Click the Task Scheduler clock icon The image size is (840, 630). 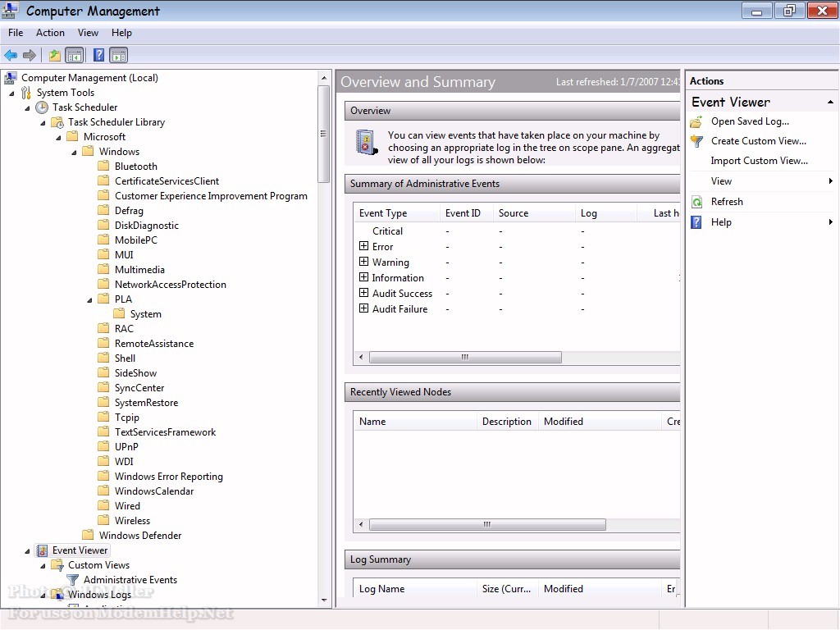(42, 107)
